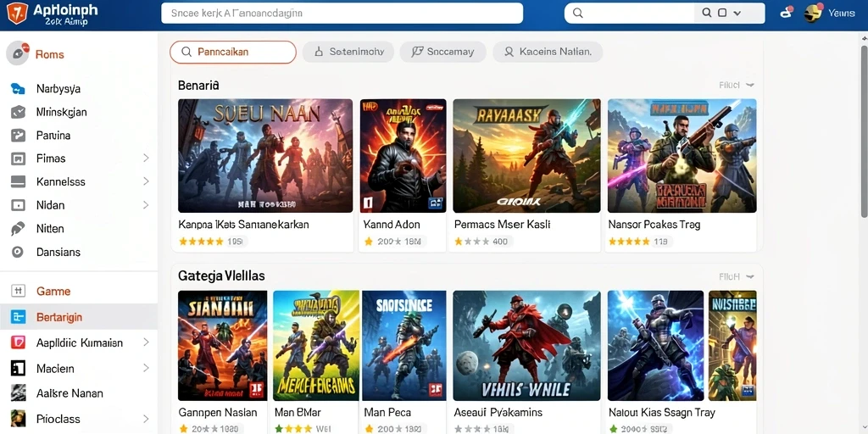
Task: Click the Nidan sidebar icon
Action: tap(18, 205)
